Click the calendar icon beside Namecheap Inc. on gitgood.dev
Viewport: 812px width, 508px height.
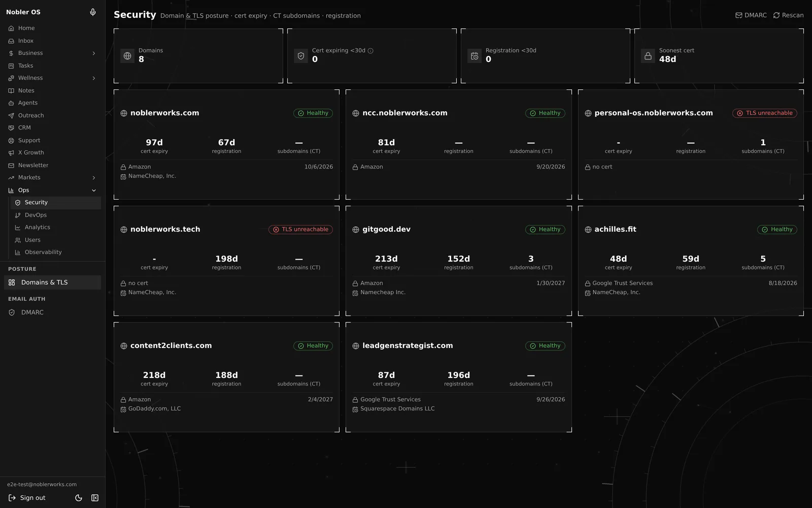pos(355,293)
